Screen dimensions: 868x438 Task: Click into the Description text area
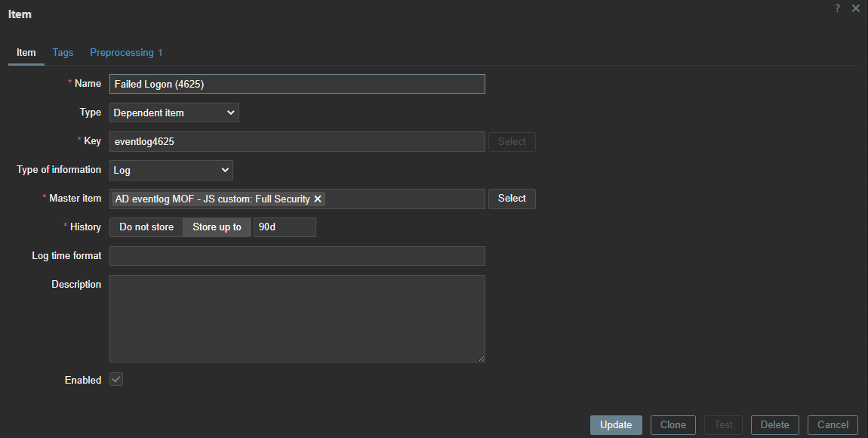pyautogui.click(x=297, y=318)
